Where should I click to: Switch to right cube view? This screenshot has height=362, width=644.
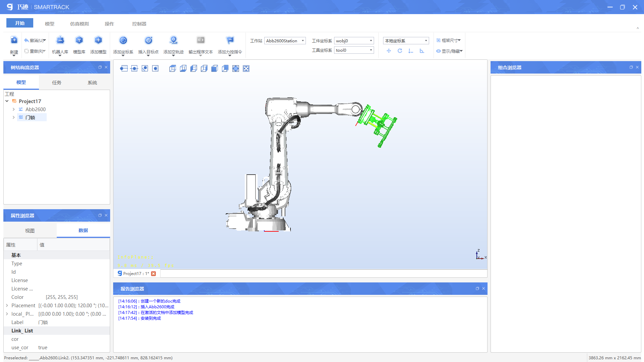pyautogui.click(x=204, y=69)
